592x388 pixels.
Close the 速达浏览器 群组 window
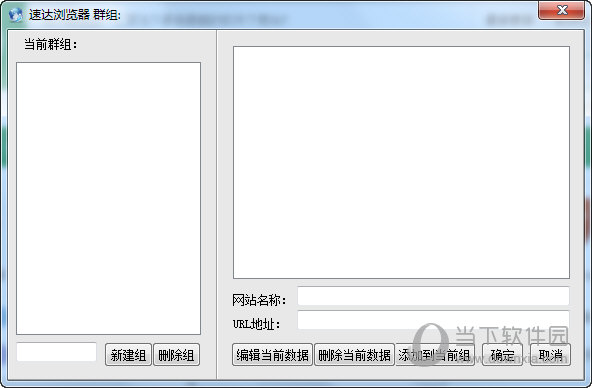[562, 10]
